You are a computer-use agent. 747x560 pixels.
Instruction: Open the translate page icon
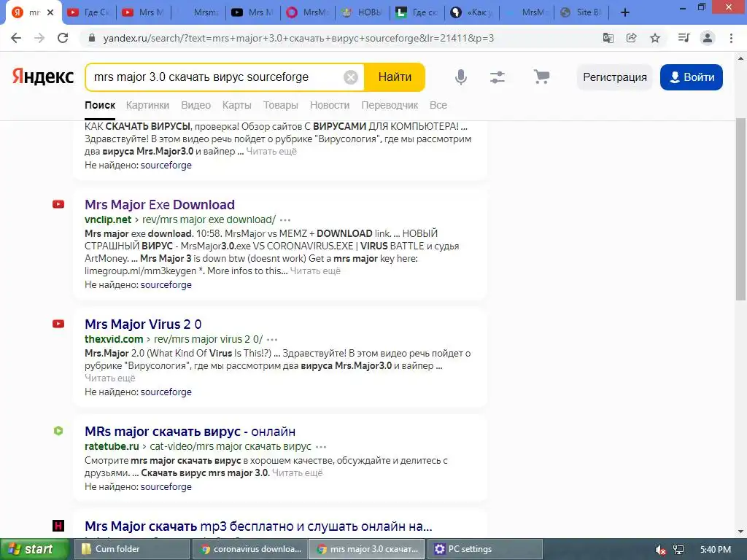pos(608,38)
